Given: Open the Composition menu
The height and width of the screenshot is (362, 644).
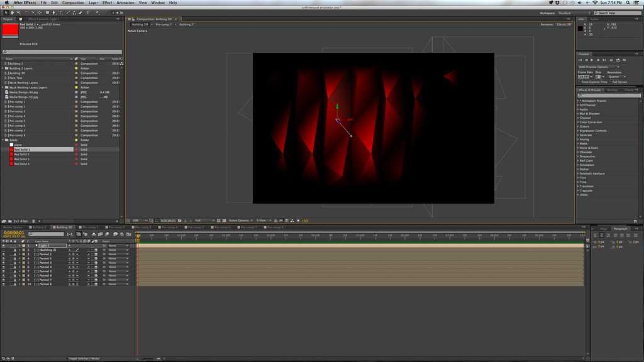Looking at the screenshot, I should [73, 3].
